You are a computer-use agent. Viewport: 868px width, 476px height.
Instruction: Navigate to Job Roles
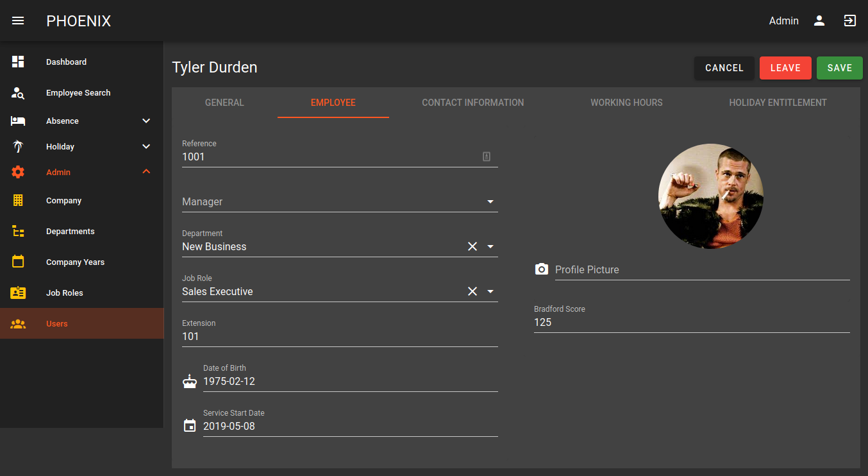(x=82, y=293)
